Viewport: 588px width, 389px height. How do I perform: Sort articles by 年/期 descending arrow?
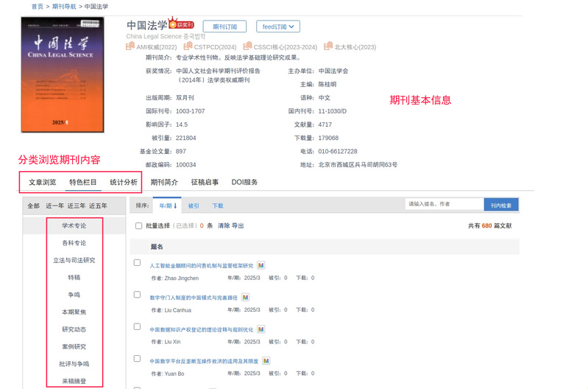(168, 206)
